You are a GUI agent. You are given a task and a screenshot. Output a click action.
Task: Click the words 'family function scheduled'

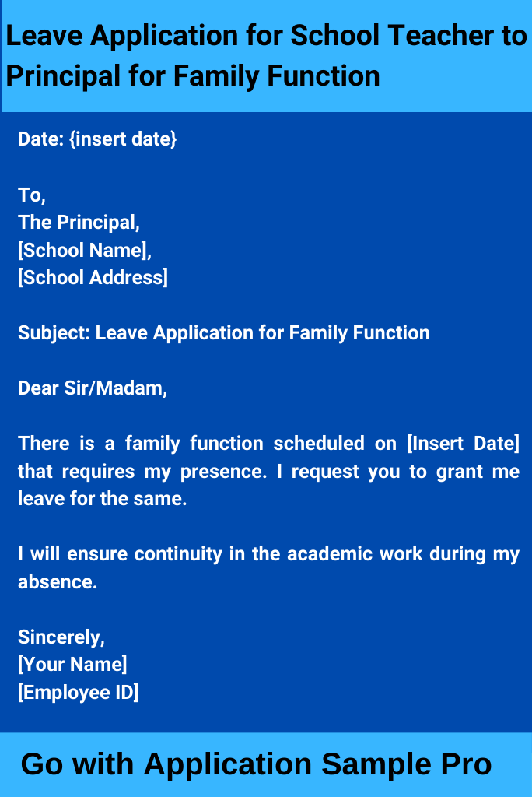[x=245, y=444]
